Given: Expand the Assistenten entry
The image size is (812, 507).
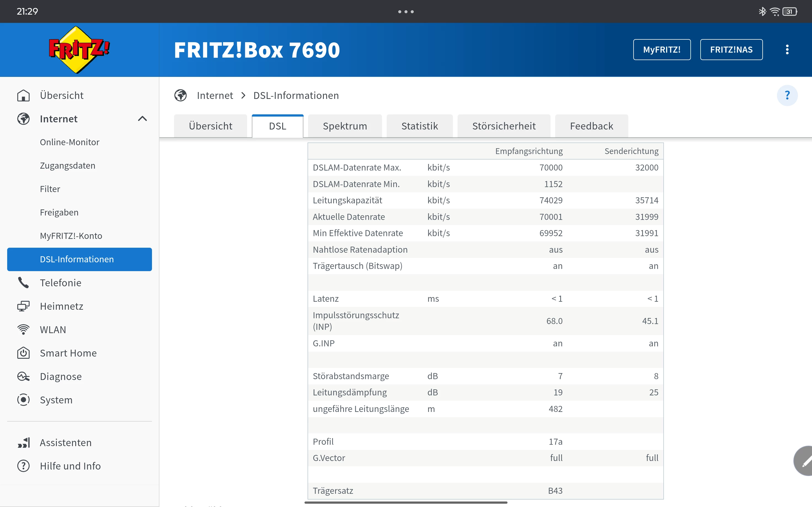Looking at the screenshot, I should 65,443.
